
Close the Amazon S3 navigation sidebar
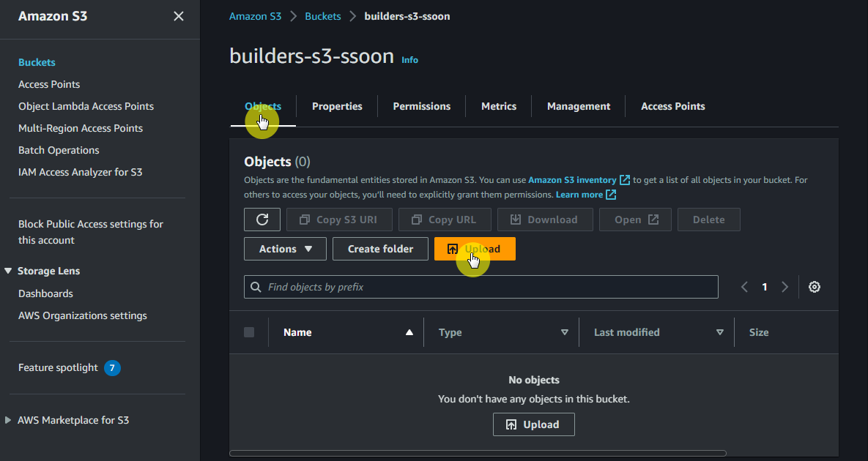(178, 17)
